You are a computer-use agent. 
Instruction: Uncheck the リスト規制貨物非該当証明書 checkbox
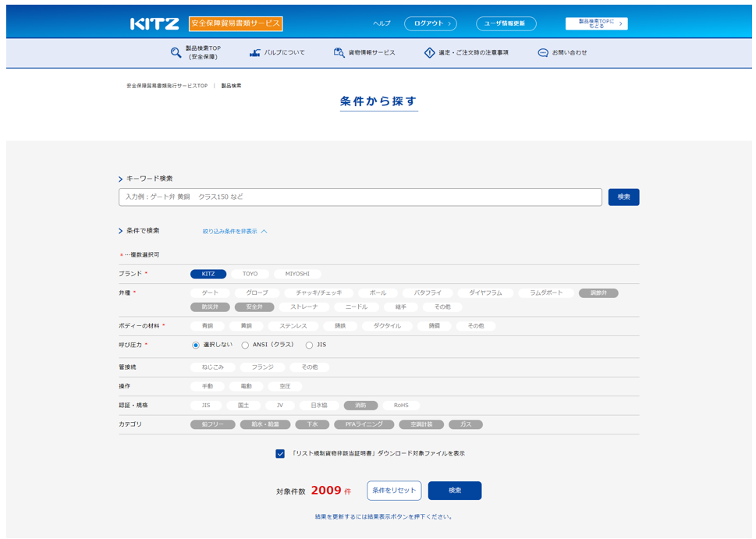[280, 453]
